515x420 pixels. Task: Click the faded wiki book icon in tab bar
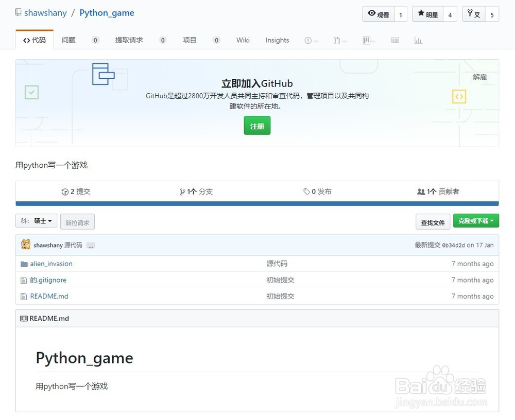coord(395,40)
